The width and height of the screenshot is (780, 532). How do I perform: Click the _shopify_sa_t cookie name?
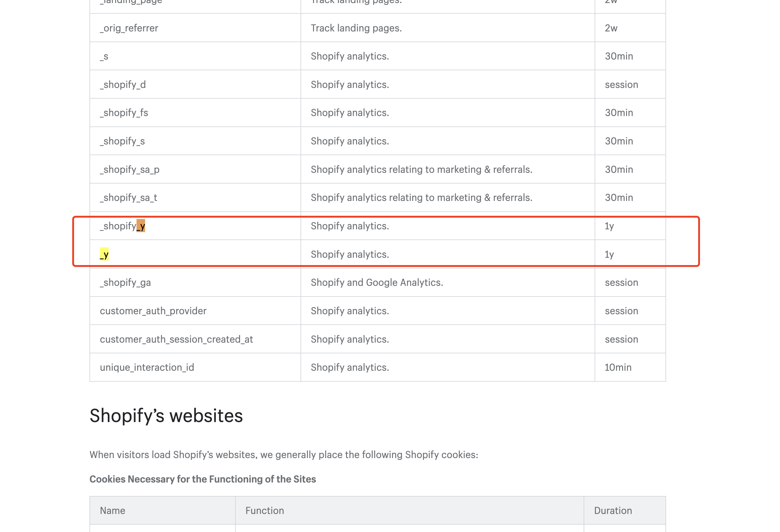pyautogui.click(x=128, y=198)
